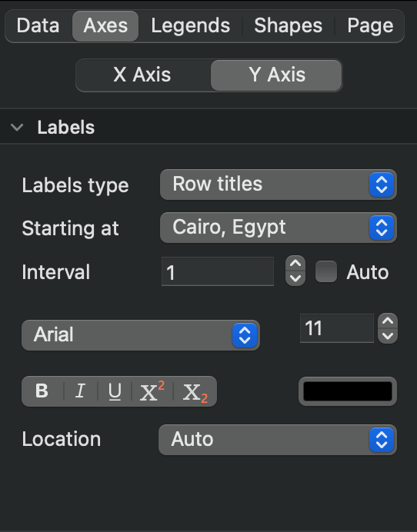
Task: Open the black label color swatch
Action: (x=348, y=391)
